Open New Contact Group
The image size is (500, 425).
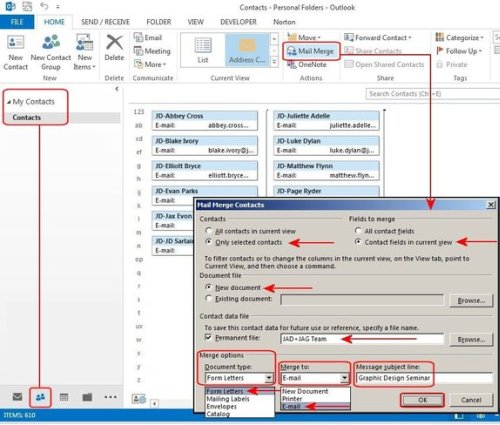tap(51, 53)
